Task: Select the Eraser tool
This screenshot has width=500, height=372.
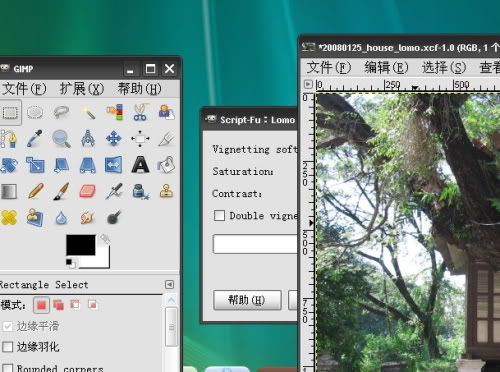Action: [88, 192]
